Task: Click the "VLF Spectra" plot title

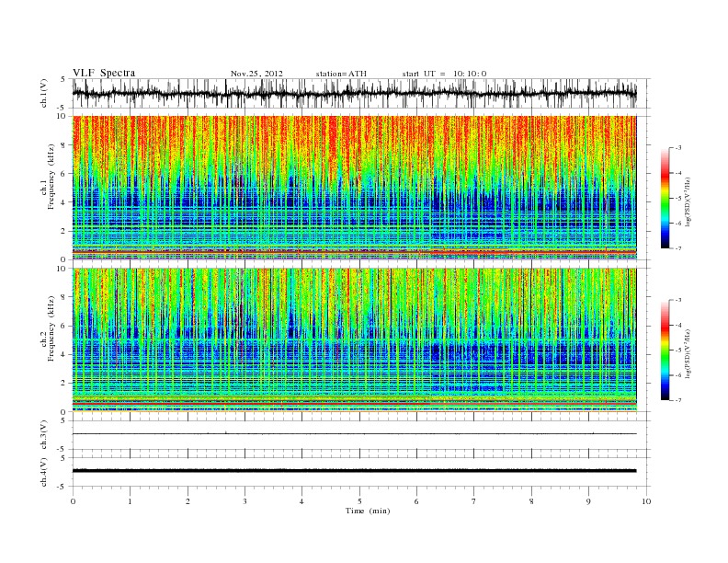Action: (104, 73)
